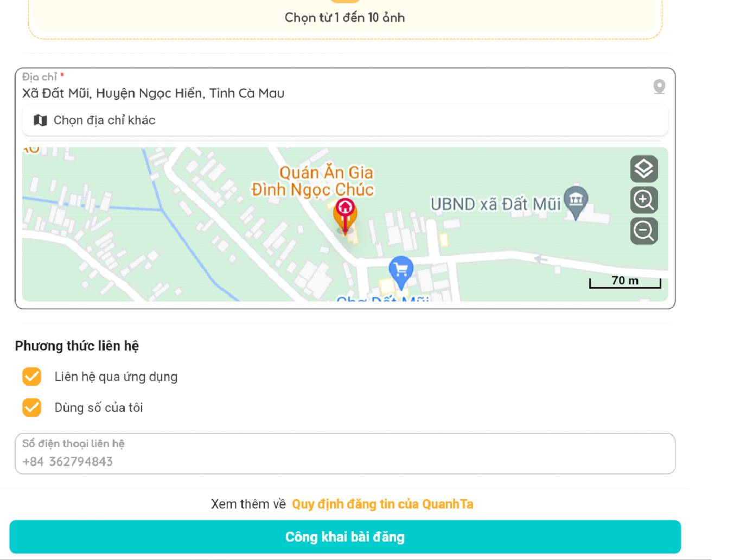Click the UBND xã Đất Mũi map label
The height and width of the screenshot is (560, 734).
pos(495,204)
